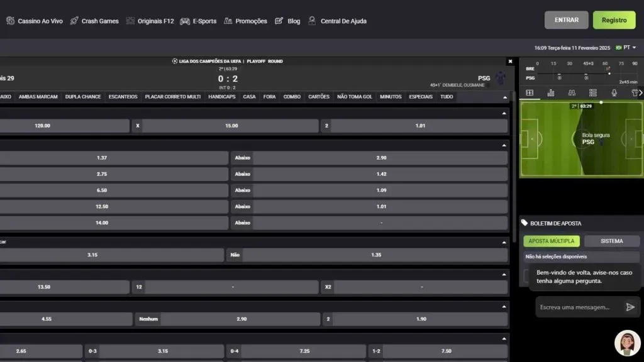Send a chat message with the paper plane icon
The width and height of the screenshot is (644, 362).
pos(630,307)
